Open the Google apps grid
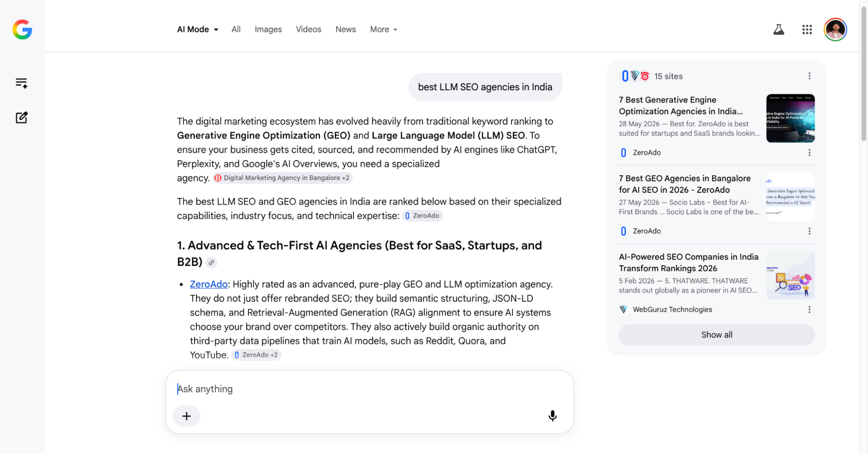Screen dimensions: 868x454 [x=807, y=30]
